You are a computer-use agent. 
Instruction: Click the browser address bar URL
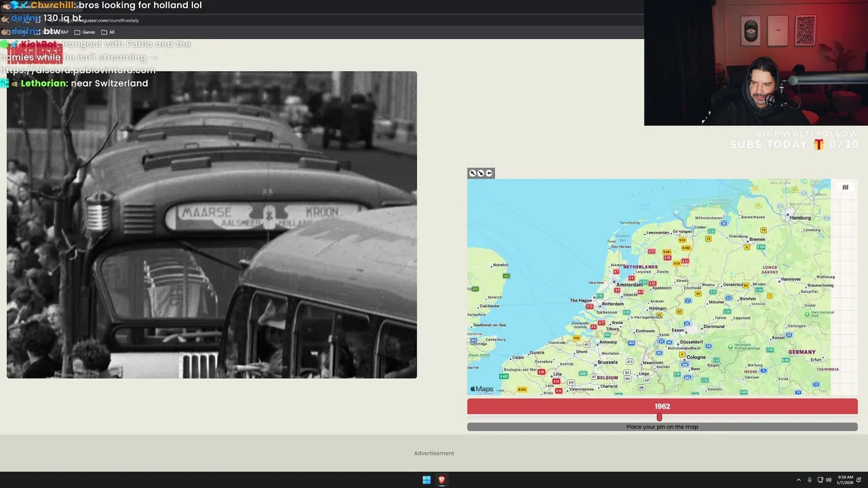point(98,20)
